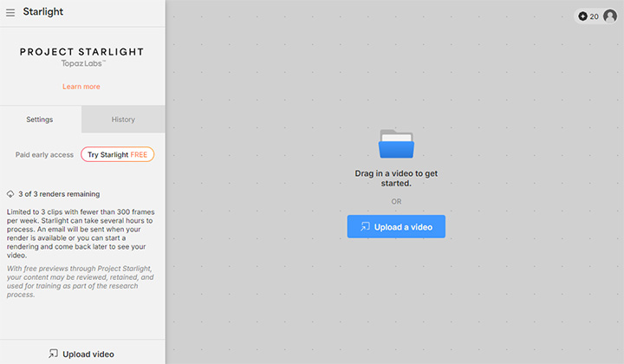Switch to the History tab
The width and height of the screenshot is (624, 364).
[123, 120]
